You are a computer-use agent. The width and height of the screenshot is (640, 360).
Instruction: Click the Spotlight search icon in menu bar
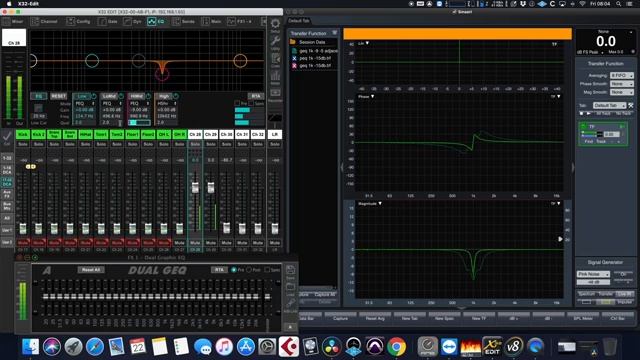tap(619, 4)
